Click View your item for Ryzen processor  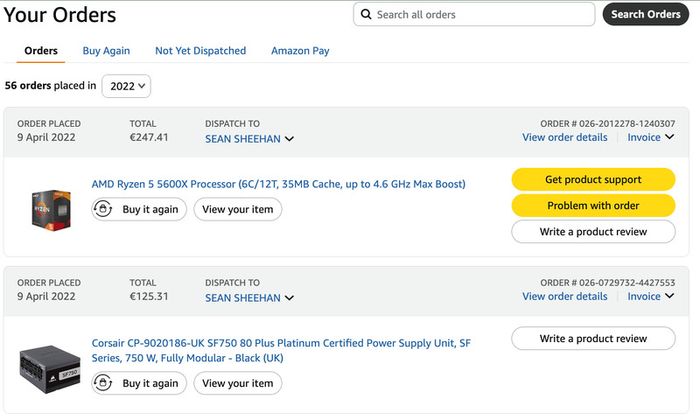tap(238, 209)
